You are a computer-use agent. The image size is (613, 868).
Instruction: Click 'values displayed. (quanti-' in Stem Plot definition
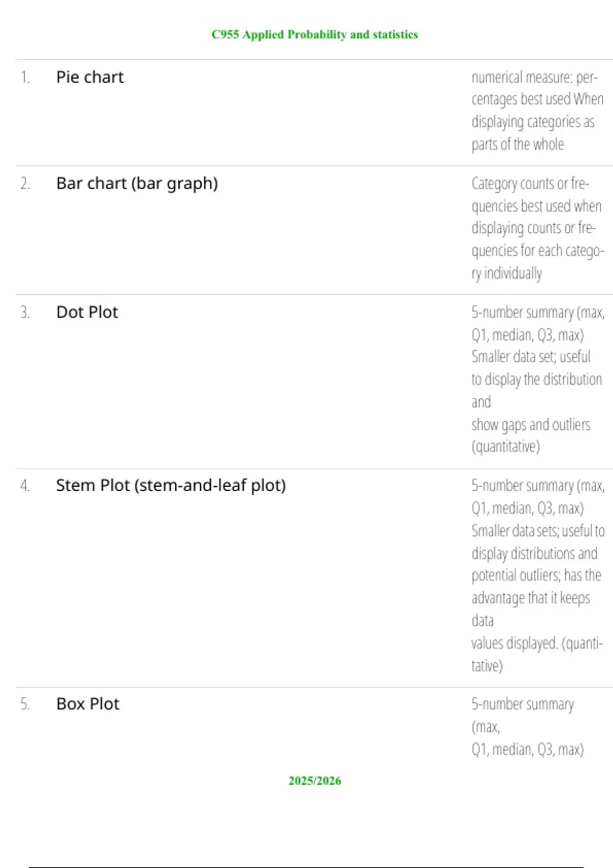tap(537, 643)
